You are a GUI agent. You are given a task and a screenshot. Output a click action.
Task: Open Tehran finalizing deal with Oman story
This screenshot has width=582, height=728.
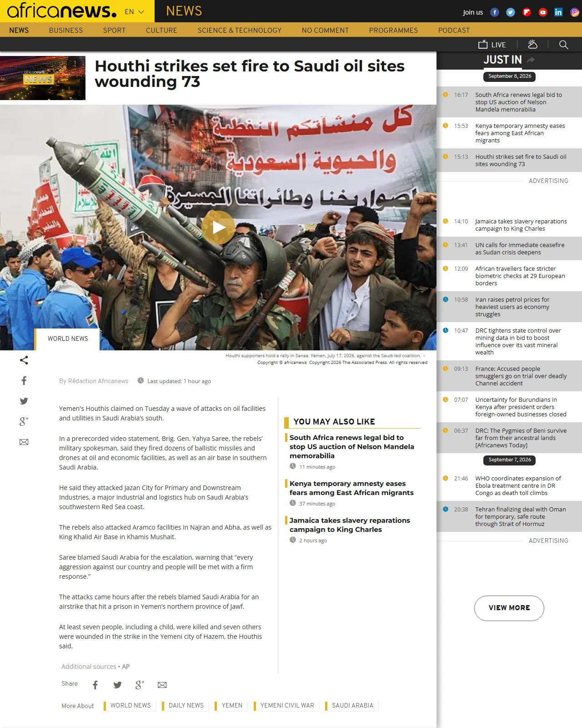click(x=521, y=516)
